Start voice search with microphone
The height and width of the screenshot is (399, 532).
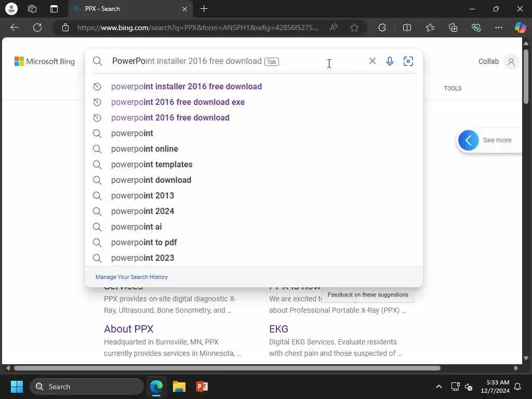[390, 61]
